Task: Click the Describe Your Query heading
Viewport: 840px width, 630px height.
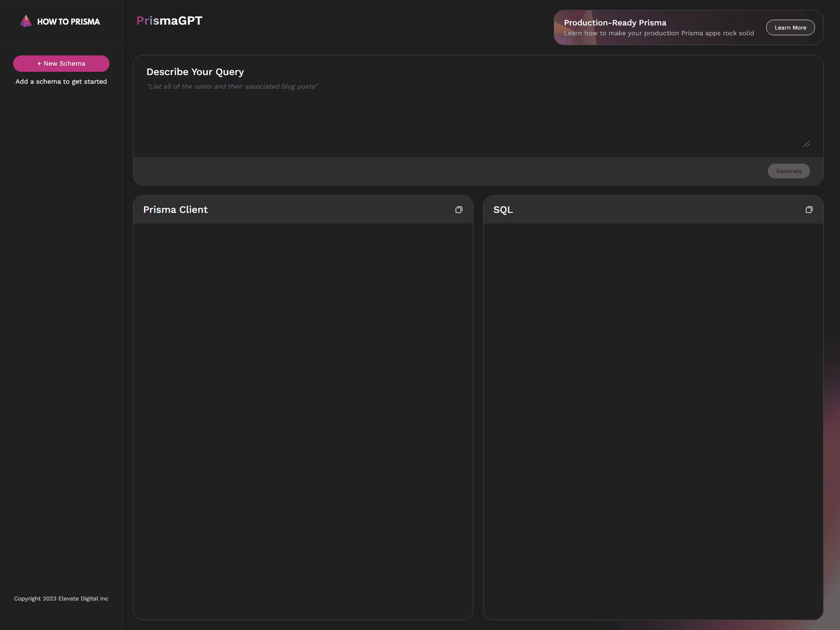Action: click(195, 72)
